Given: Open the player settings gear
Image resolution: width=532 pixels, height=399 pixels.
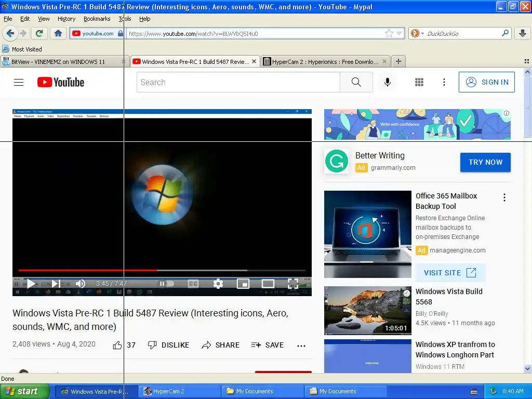Looking at the screenshot, I should [218, 284].
